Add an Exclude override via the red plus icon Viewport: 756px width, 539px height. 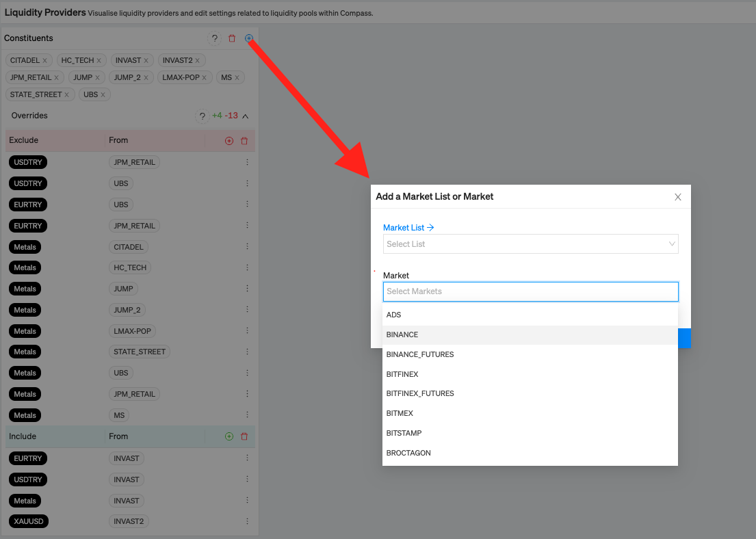(x=229, y=141)
